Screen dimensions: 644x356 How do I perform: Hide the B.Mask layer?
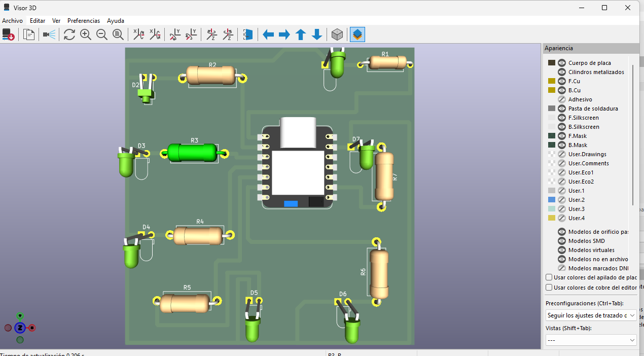click(x=562, y=145)
